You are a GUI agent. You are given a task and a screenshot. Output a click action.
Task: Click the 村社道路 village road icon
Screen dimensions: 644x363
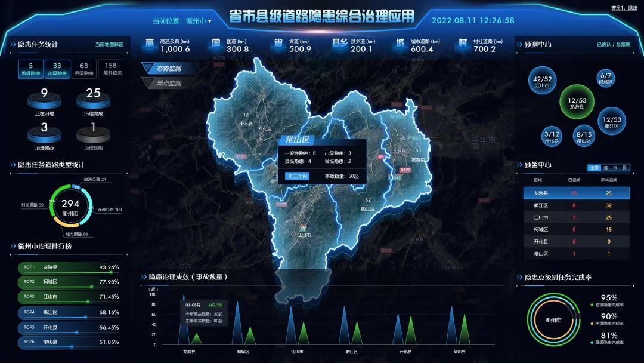pos(463,45)
